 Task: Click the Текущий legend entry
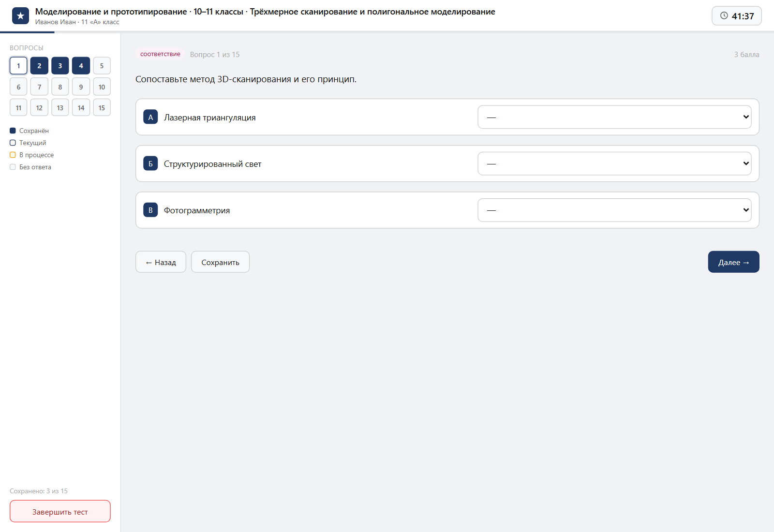(x=28, y=143)
